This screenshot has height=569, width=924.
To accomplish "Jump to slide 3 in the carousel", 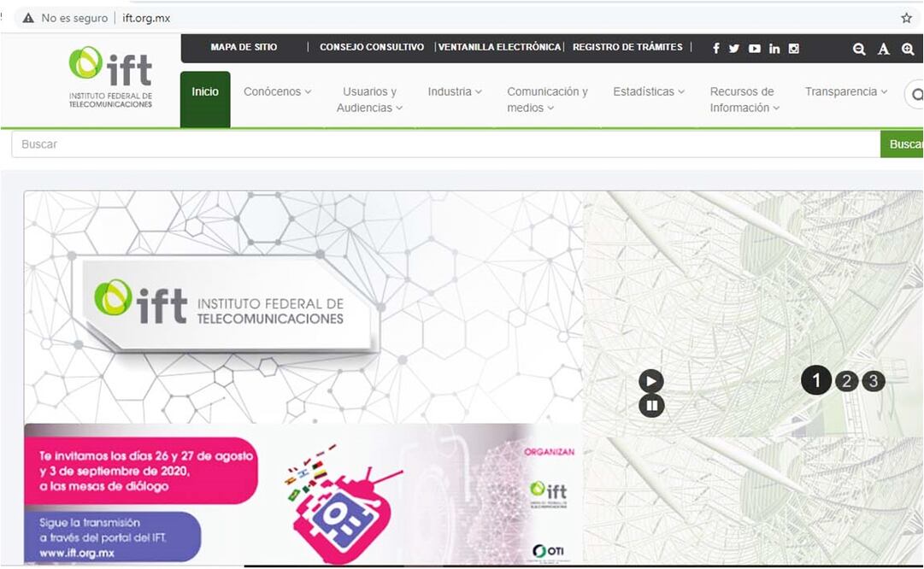I will (873, 381).
